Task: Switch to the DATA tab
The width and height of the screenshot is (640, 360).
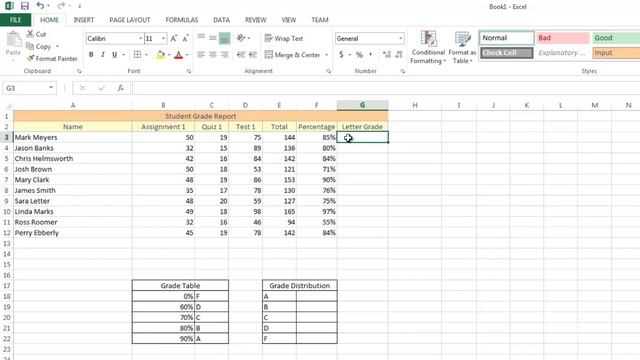Action: coord(221,20)
